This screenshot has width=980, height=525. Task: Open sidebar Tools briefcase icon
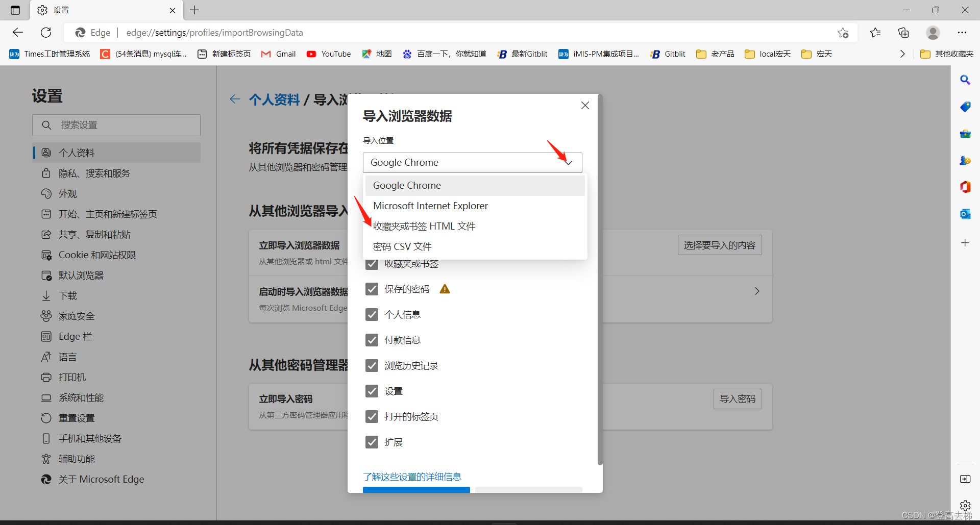point(965,134)
